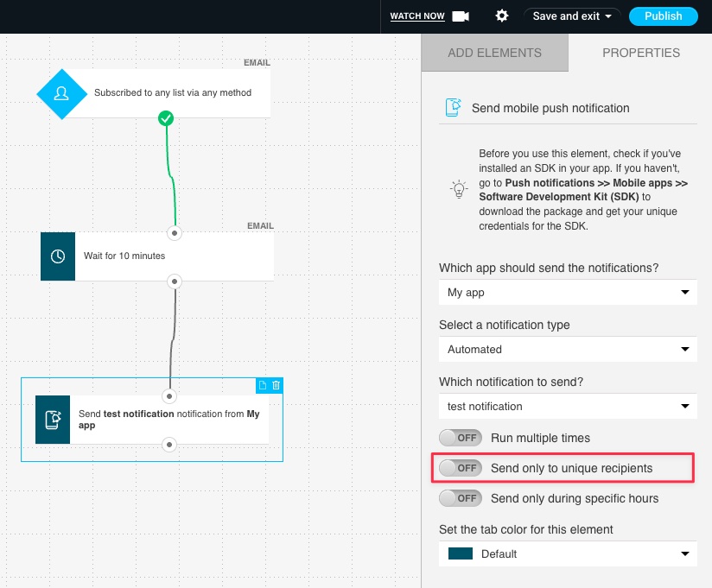Select the PROPERTIES tab
The image size is (712, 588).
(641, 53)
